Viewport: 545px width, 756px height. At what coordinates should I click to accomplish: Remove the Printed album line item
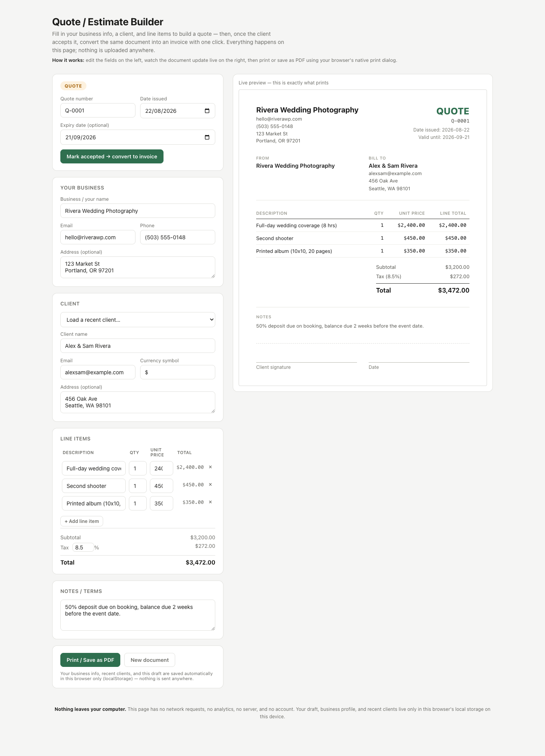point(210,502)
